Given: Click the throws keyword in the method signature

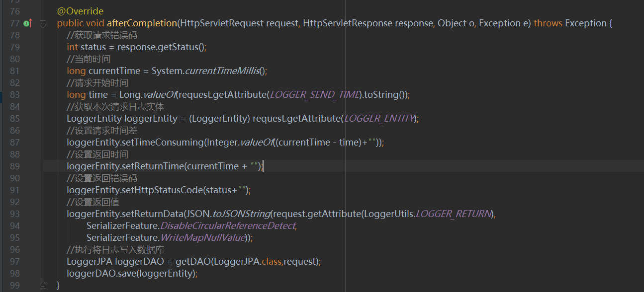Looking at the screenshot, I should point(548,23).
